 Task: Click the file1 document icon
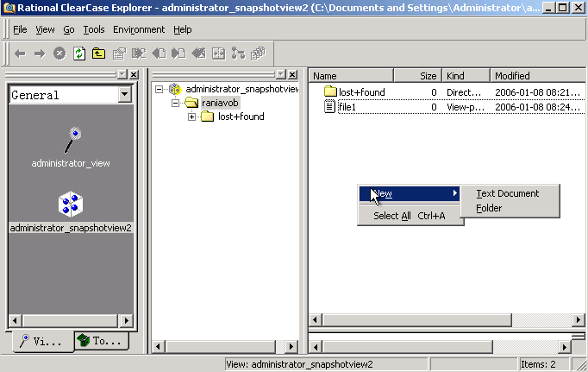329,107
